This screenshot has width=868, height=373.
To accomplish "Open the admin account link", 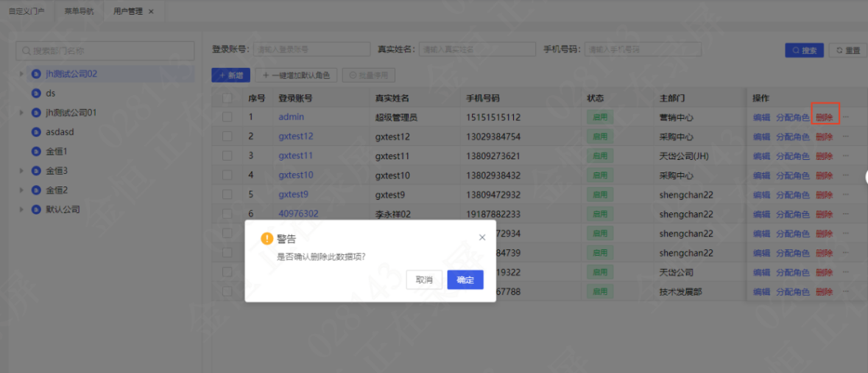I will pos(292,117).
